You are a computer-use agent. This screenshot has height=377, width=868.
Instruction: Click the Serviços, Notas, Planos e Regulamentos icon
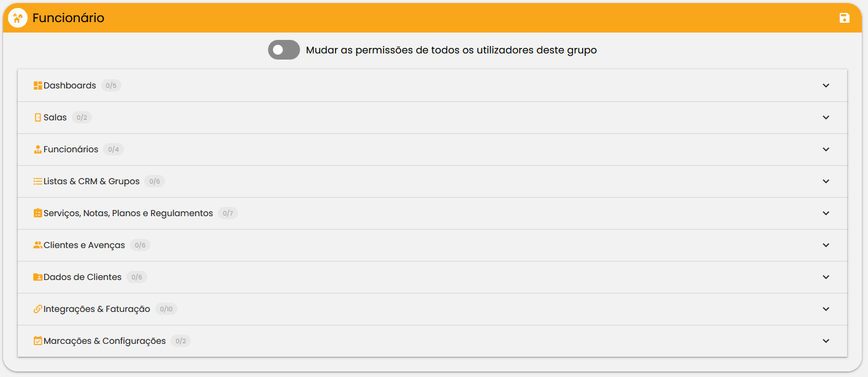37,213
